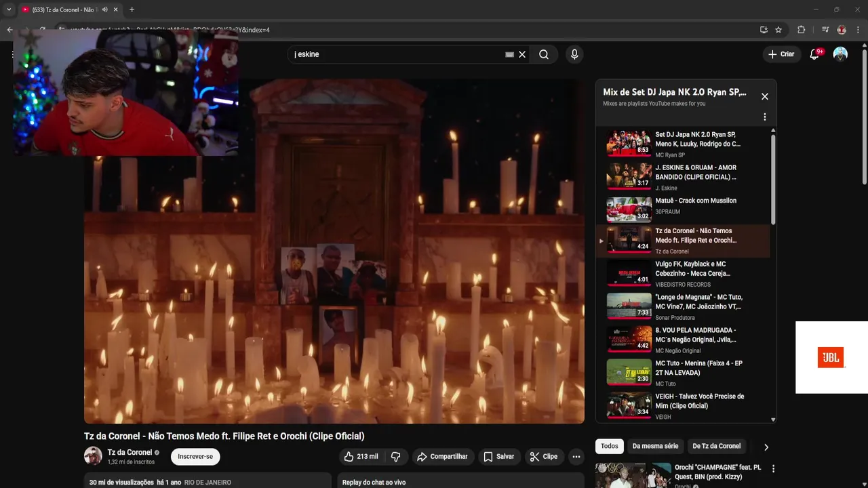Play Set DJ Japa NK 2.0 from the playlist
The height and width of the screenshot is (488, 868).
click(x=684, y=144)
